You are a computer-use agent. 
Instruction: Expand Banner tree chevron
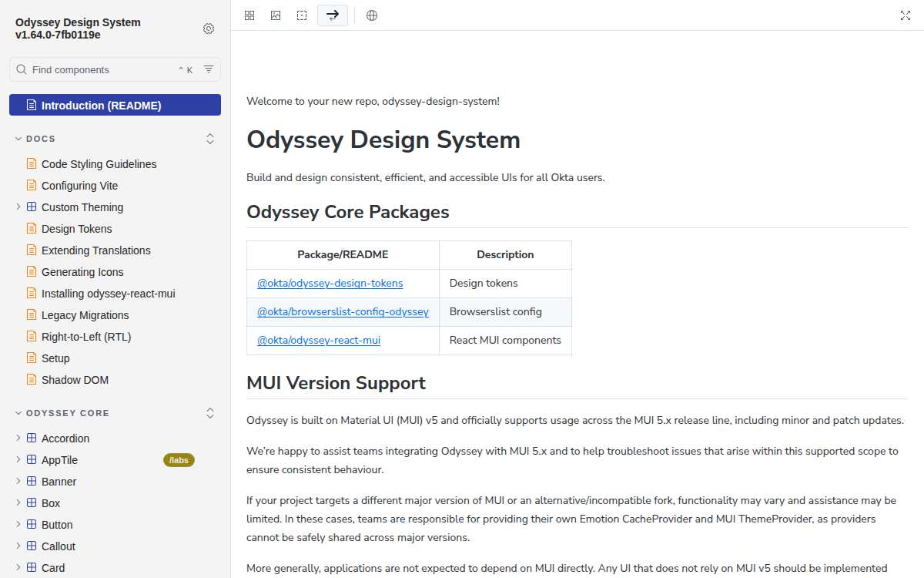pos(18,482)
